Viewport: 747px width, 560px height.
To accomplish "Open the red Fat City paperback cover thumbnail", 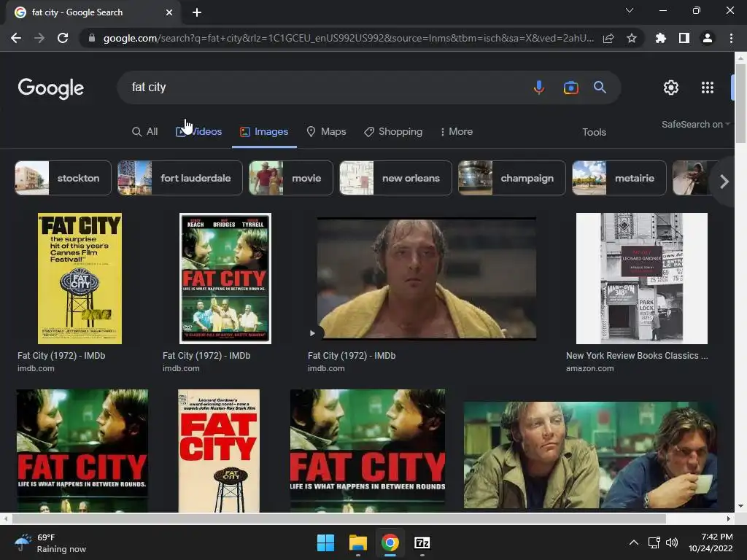I will (x=219, y=451).
